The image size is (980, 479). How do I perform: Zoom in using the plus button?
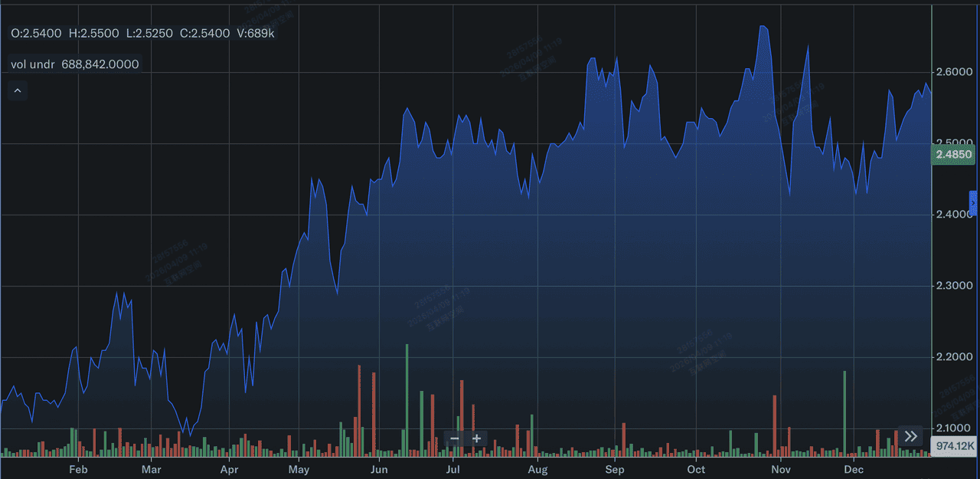(476, 438)
